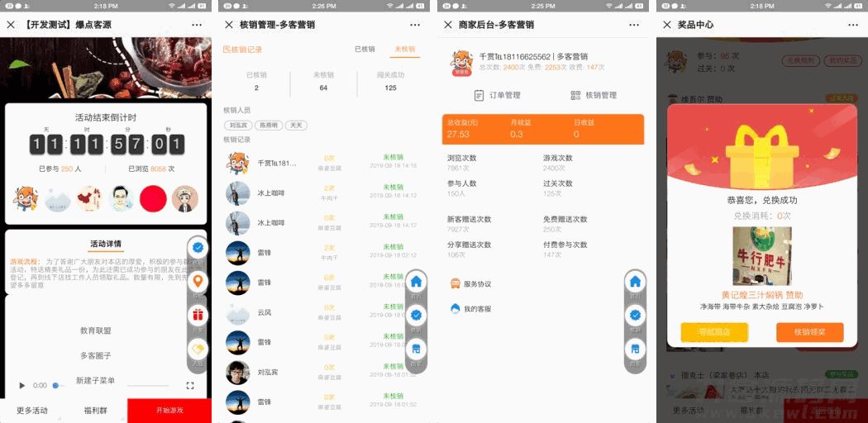The width and height of the screenshot is (868, 423).
Task: Select the 刘泓宾 staff tag
Action: 238,126
